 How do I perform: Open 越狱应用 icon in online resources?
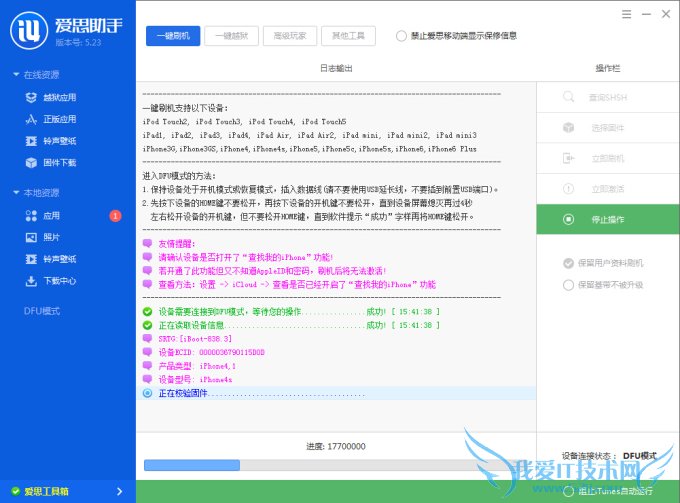31,98
